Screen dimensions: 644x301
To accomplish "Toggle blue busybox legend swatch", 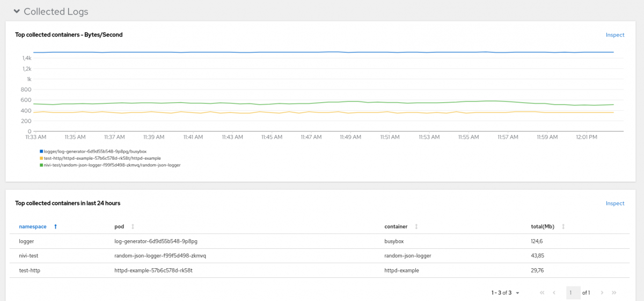I will point(41,152).
